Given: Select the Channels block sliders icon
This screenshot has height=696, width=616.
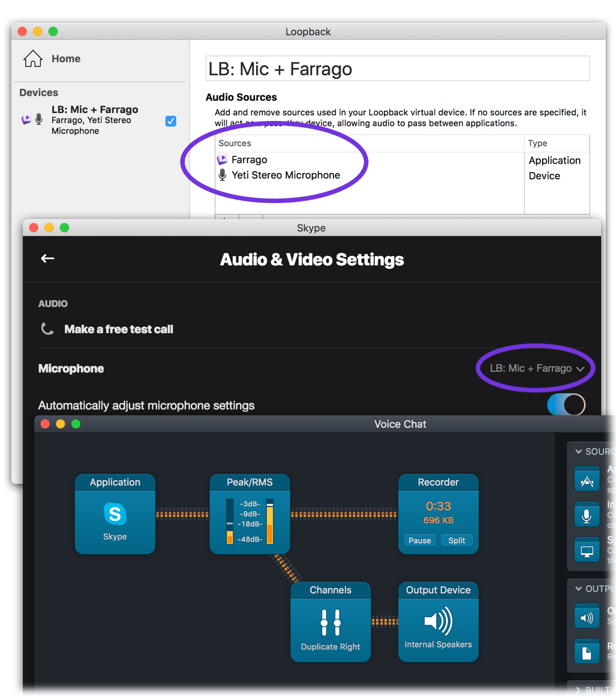Looking at the screenshot, I should (331, 622).
